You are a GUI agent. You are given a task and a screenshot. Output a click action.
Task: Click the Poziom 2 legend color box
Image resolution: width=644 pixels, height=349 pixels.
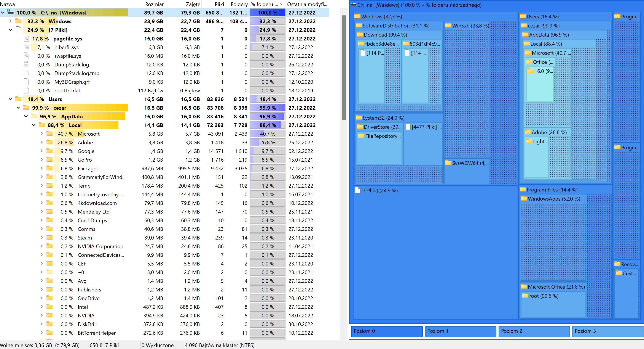[x=534, y=331]
